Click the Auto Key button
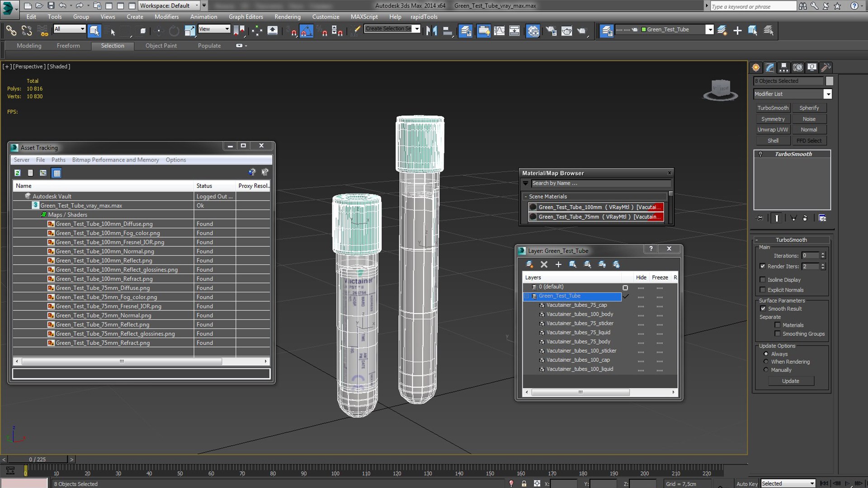The height and width of the screenshot is (488, 868). pyautogui.click(x=747, y=483)
